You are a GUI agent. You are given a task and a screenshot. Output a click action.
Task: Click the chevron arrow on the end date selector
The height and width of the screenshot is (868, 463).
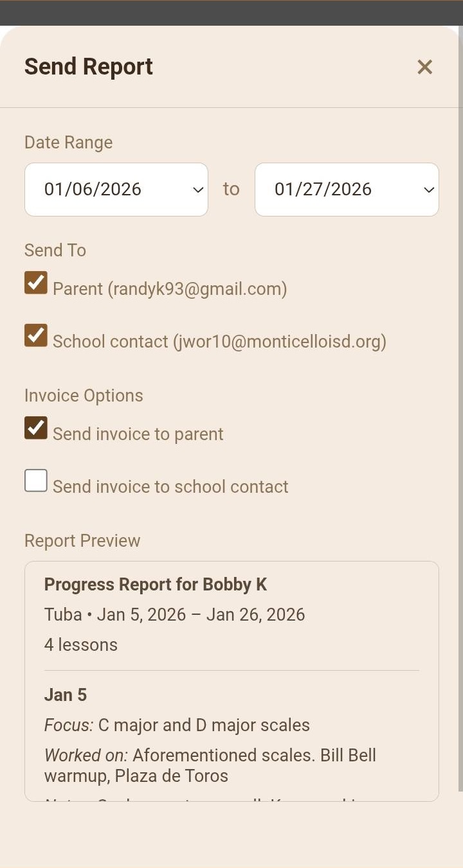coord(429,190)
